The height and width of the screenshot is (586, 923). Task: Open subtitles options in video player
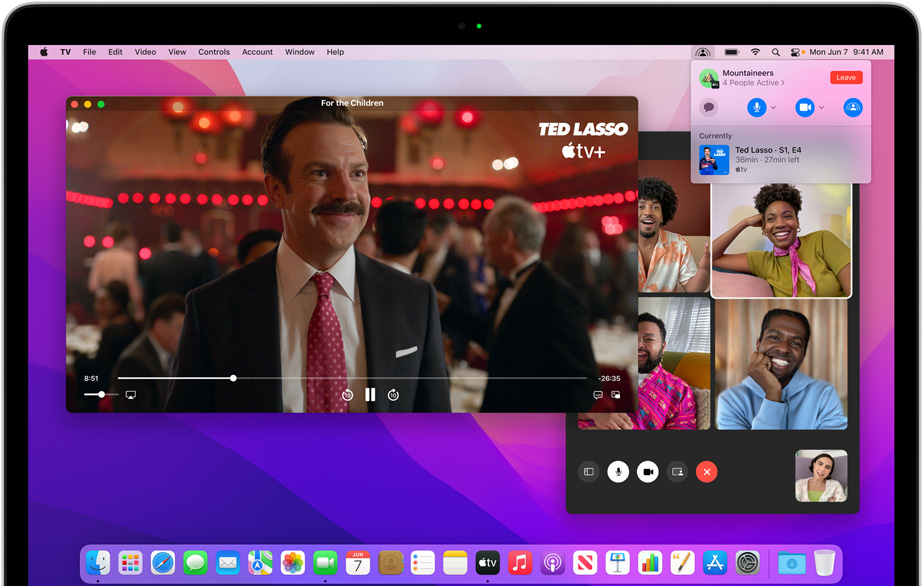598,395
